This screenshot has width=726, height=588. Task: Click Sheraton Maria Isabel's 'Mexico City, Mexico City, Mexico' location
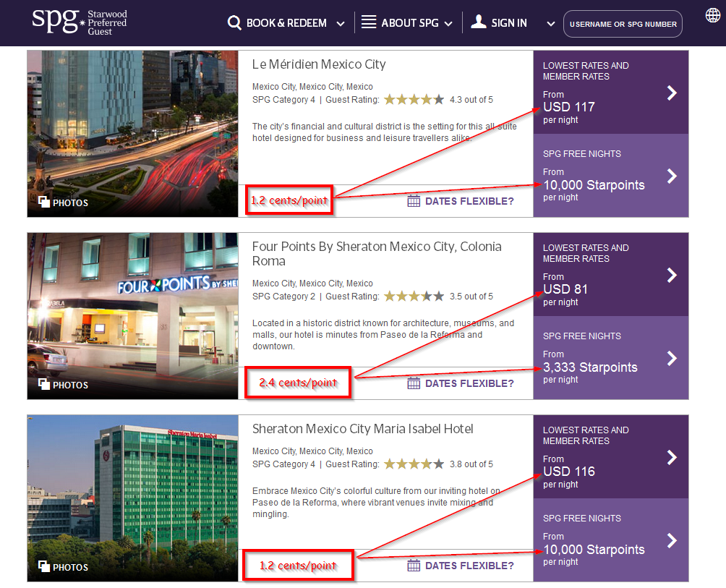[312, 451]
